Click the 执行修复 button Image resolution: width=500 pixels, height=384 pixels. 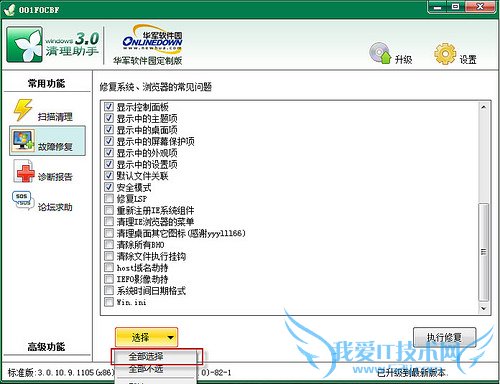(444, 337)
